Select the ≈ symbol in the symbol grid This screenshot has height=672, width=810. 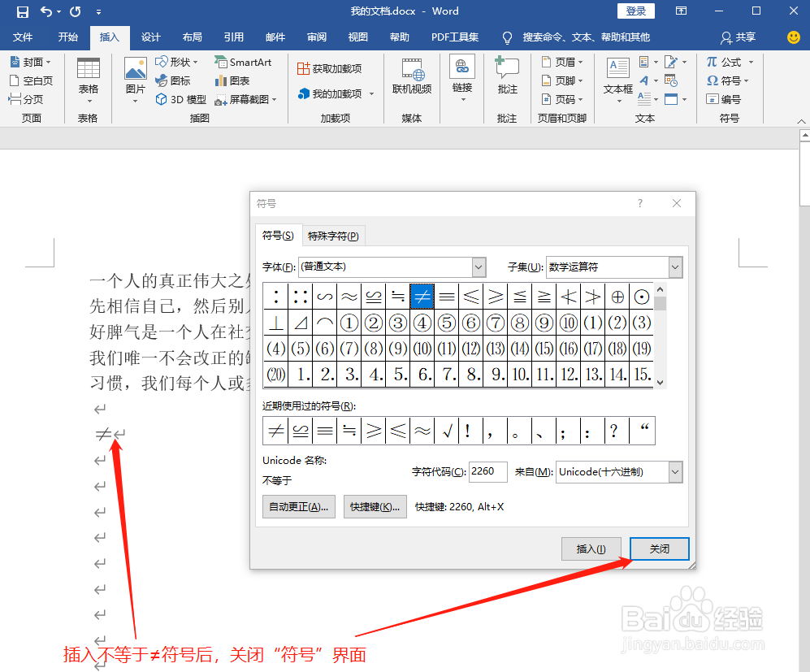(x=349, y=297)
